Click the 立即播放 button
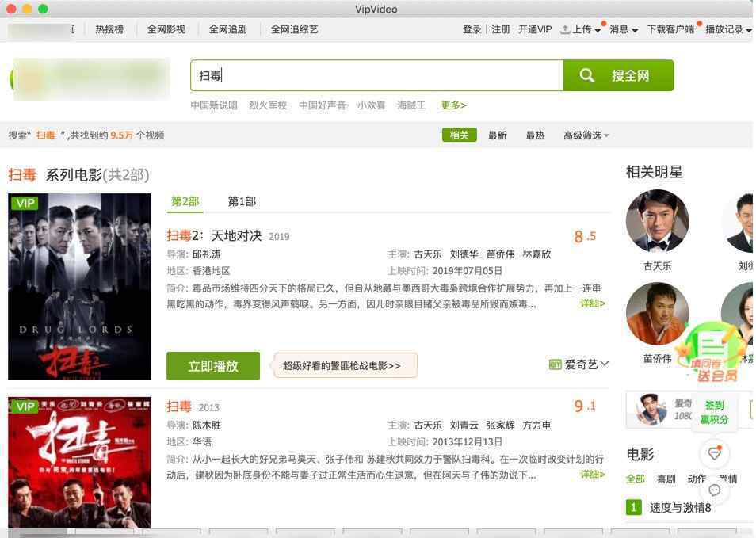Viewport: 756px width, 538px height. (x=213, y=366)
